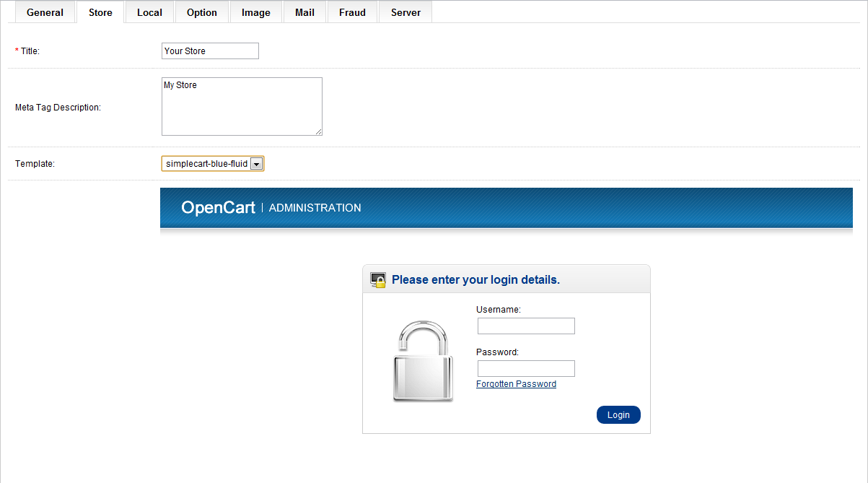The height and width of the screenshot is (483, 868).
Task: Open the Option tab
Action: [x=202, y=12]
